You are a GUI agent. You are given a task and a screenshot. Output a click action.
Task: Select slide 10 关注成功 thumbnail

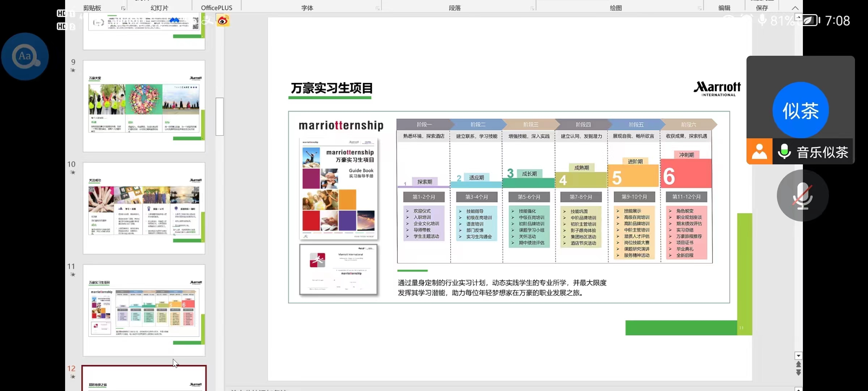[144, 208]
